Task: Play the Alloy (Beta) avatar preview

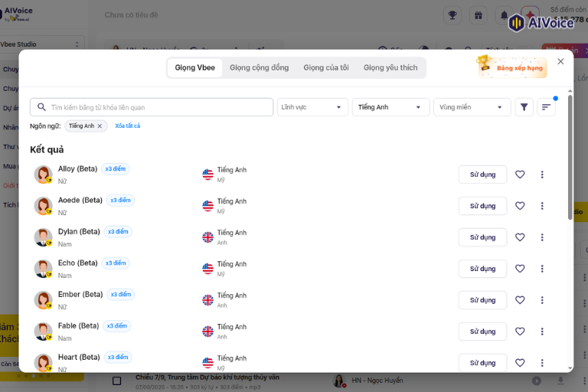Action: click(43, 175)
